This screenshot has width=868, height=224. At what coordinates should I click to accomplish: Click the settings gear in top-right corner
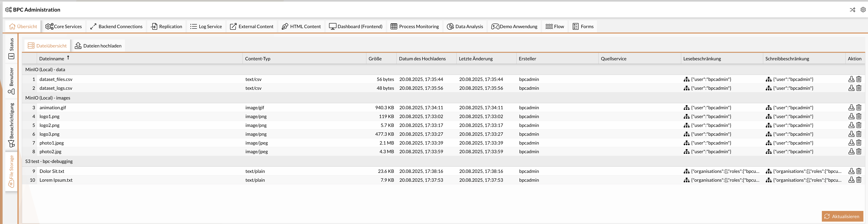[x=863, y=10]
